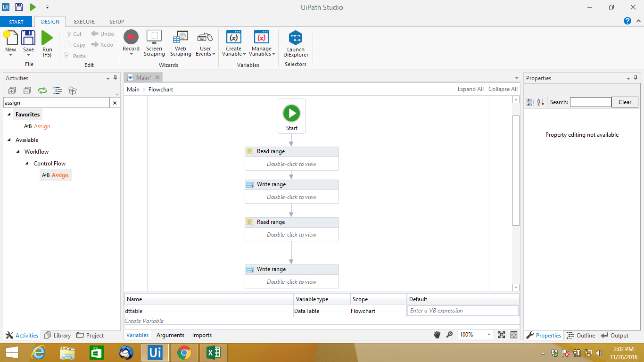Pin the Activities panel
Image resolution: width=644 pixels, height=362 pixels.
[x=115, y=78]
